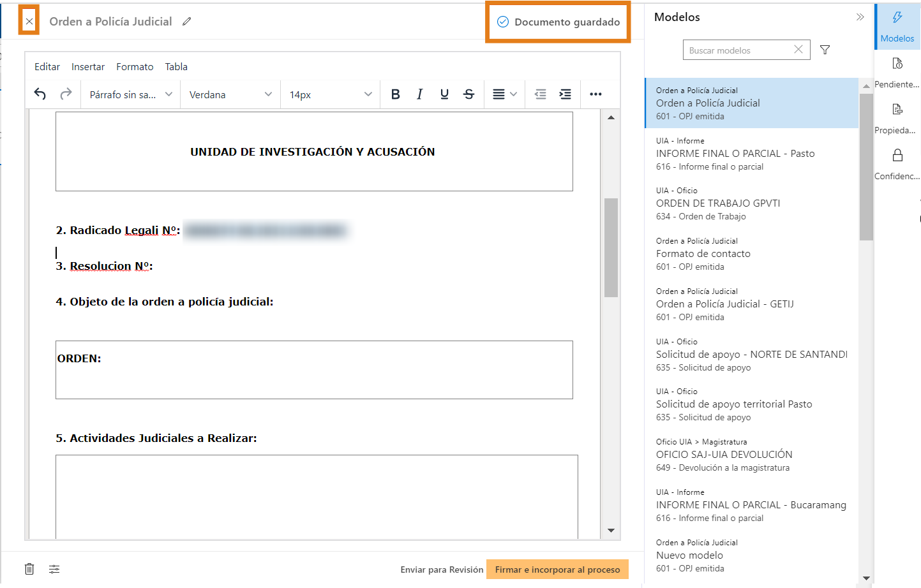Screen dimensions: 921x588
Task: Click the undo arrow icon
Action: (40, 94)
